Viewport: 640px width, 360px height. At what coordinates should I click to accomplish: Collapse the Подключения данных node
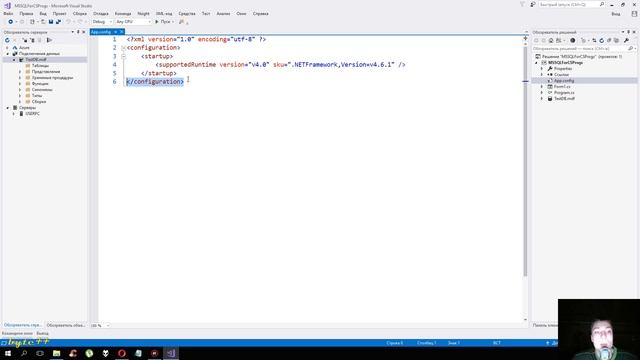click(x=7, y=53)
